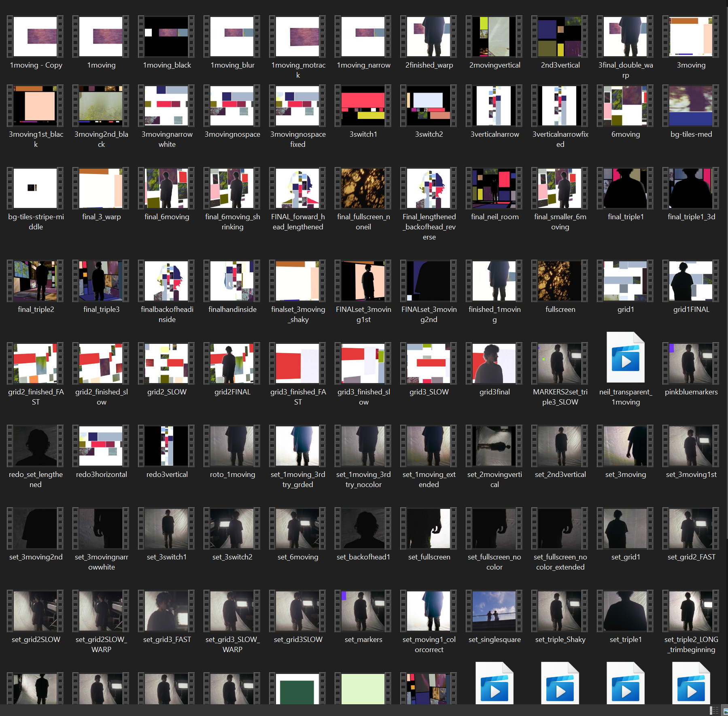The width and height of the screenshot is (728, 716).
Task: Switch to details view in status bar
Action: click(714, 711)
